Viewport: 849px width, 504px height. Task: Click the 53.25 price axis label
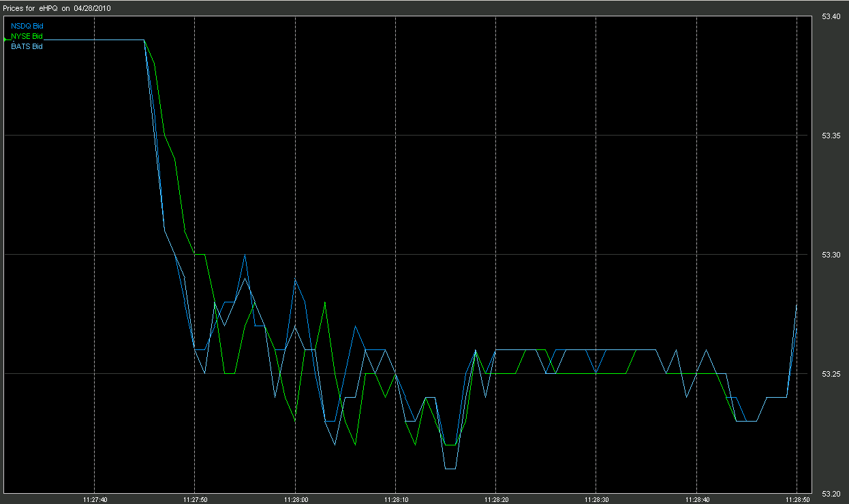[831, 374]
